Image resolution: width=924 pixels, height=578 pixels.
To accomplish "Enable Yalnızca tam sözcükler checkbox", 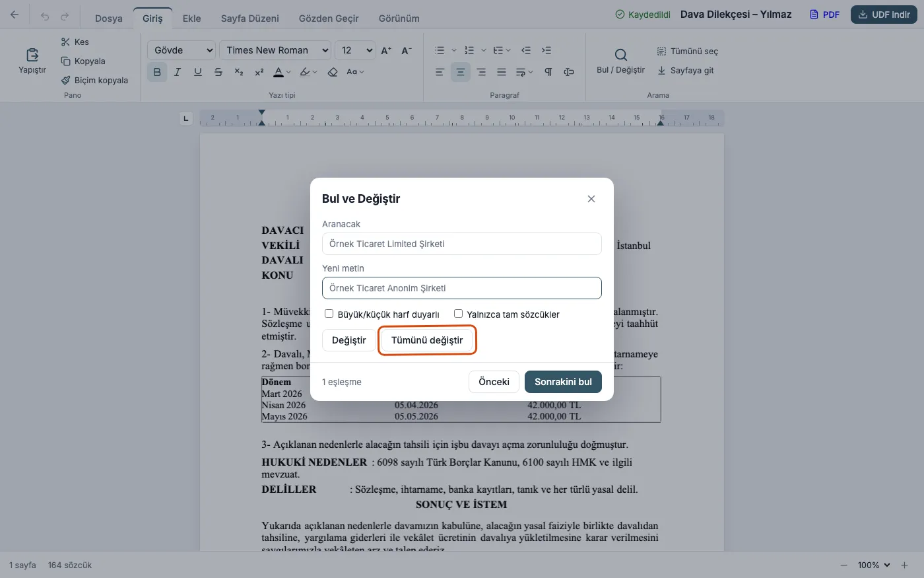I will coord(458,314).
